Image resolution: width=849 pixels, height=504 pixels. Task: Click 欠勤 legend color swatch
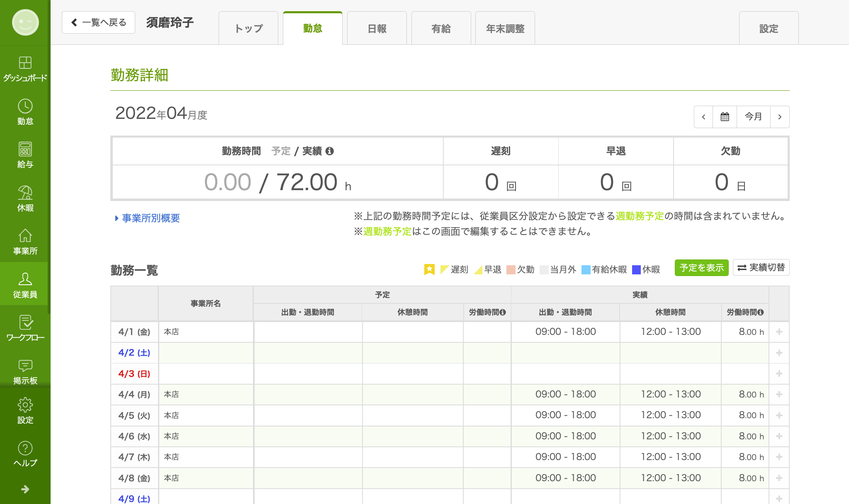pos(511,269)
